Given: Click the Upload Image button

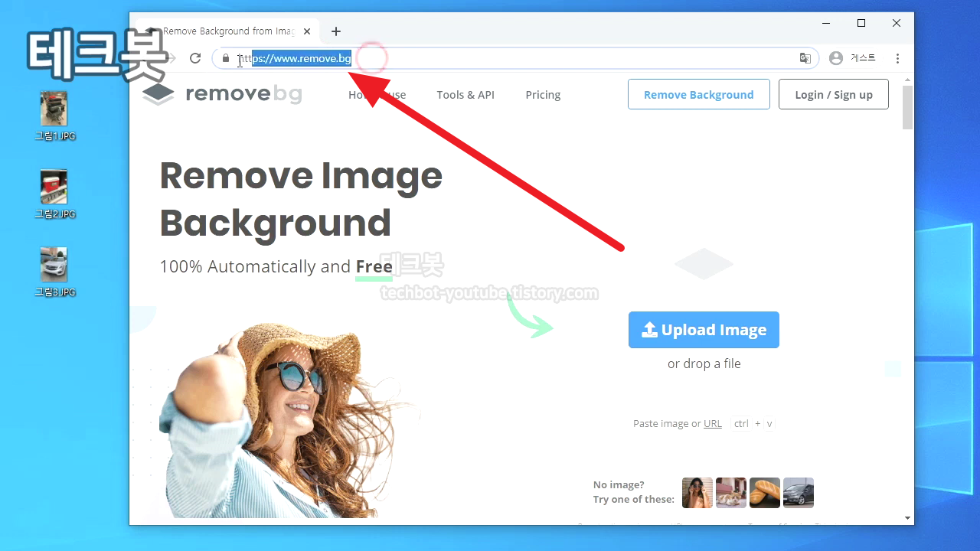Looking at the screenshot, I should [x=704, y=330].
